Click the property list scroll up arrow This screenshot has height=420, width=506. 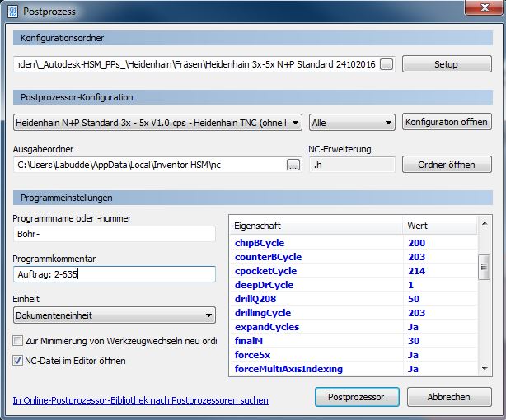485,223
